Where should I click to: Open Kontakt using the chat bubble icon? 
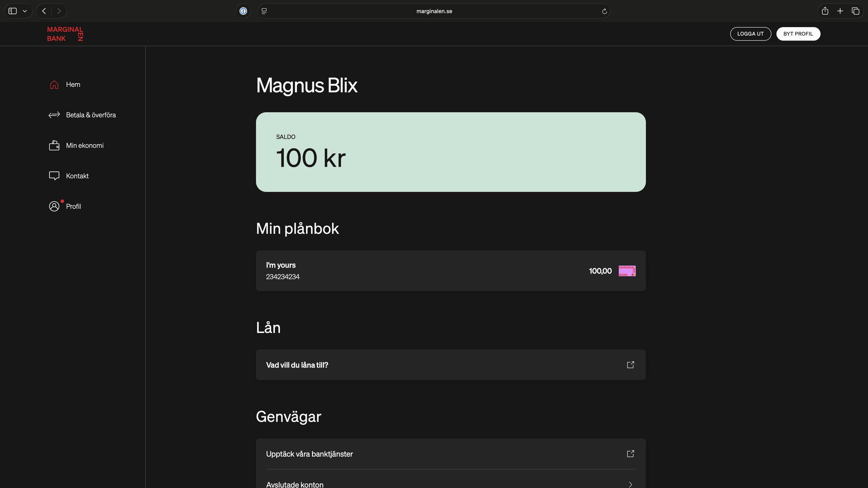pos(54,176)
